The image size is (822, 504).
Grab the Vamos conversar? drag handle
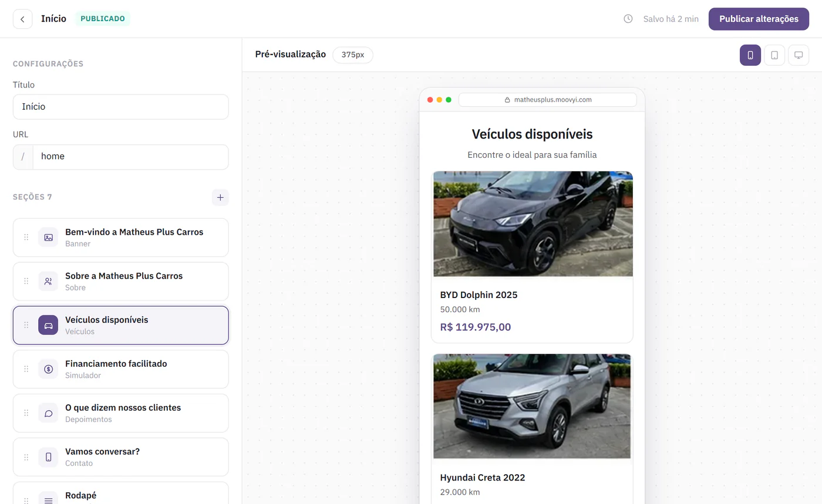click(26, 457)
